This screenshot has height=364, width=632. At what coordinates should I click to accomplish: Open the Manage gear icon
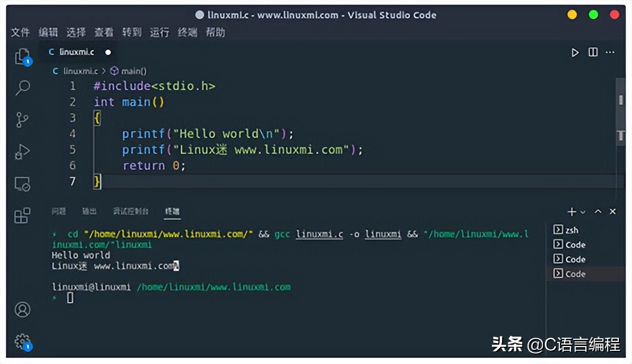23,342
